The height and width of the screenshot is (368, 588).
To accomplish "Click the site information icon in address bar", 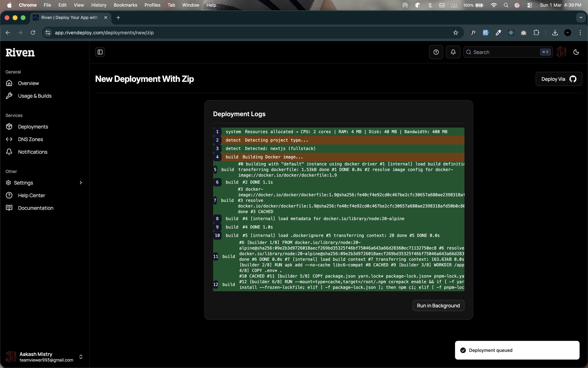I will tap(48, 33).
